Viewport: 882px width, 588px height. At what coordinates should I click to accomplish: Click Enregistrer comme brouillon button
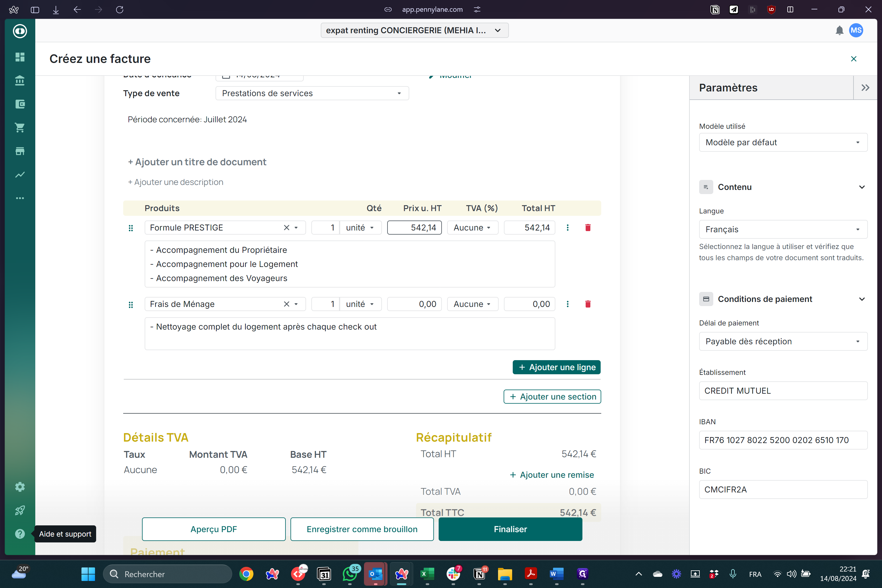(362, 529)
